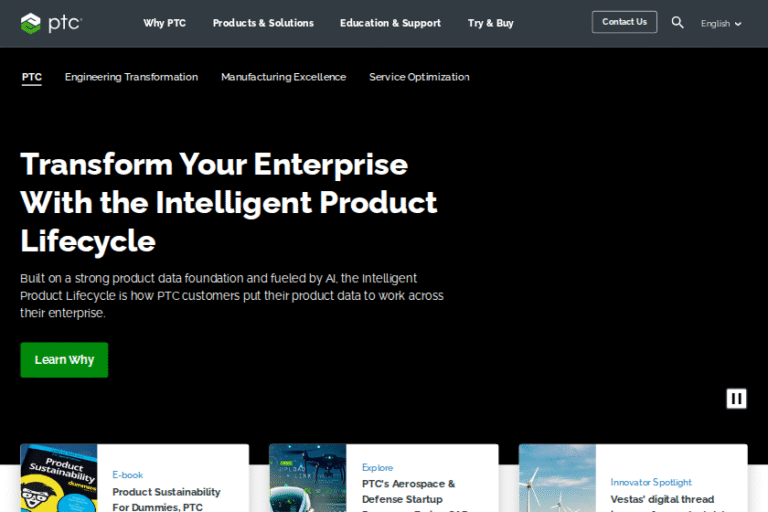768x512 pixels.
Task: Click the wind turbine Vestas thumbnail
Action: (557, 478)
